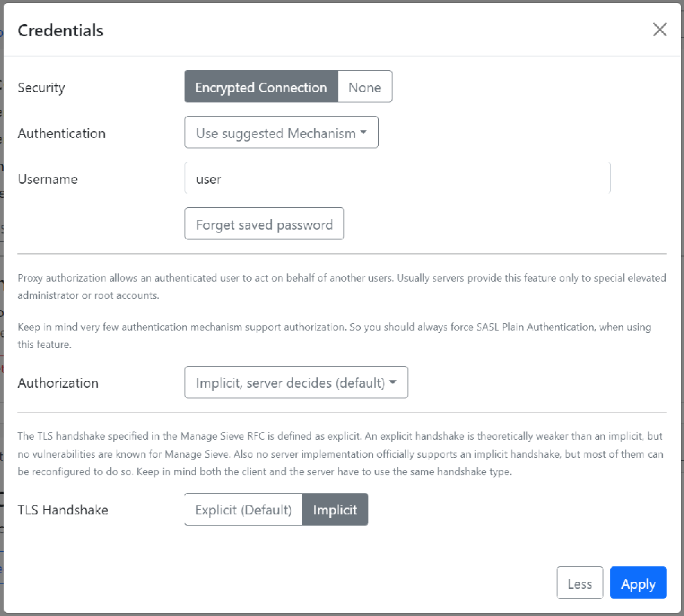This screenshot has height=616, width=684.
Task: Select the Encrypted Connection security option
Action: click(x=260, y=86)
